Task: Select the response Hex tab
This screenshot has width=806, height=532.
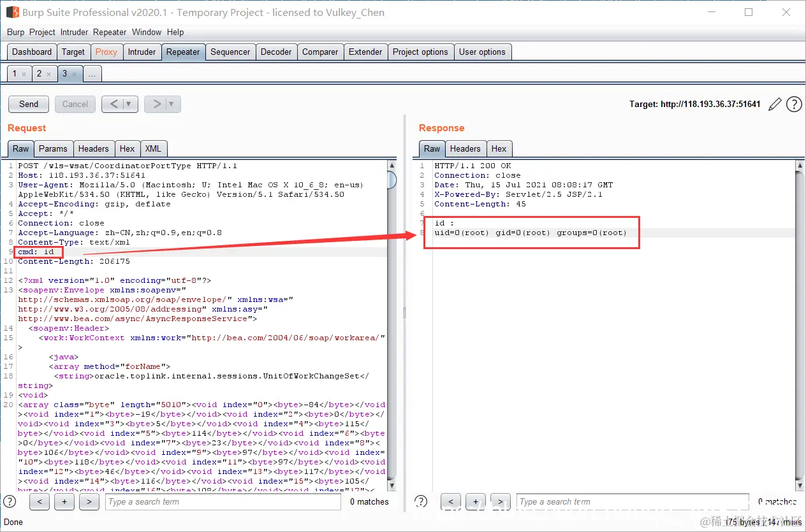Action: pos(499,148)
